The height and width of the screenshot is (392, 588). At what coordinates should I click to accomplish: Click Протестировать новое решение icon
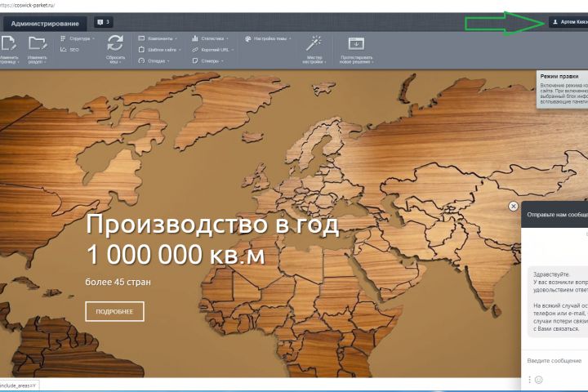(x=356, y=43)
